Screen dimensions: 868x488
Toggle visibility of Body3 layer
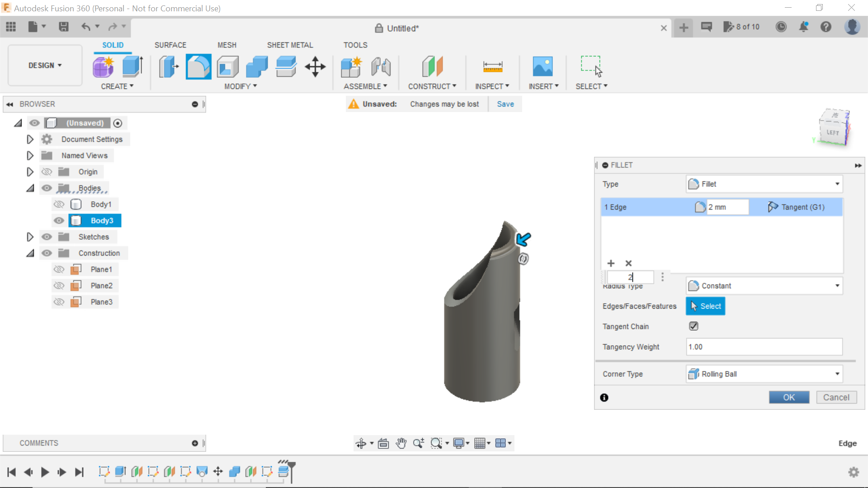tap(58, 221)
